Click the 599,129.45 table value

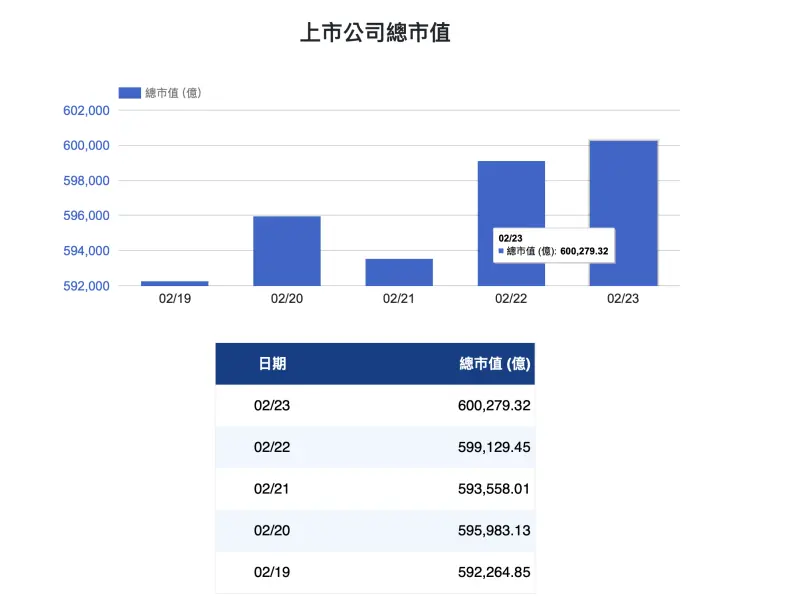tap(494, 447)
